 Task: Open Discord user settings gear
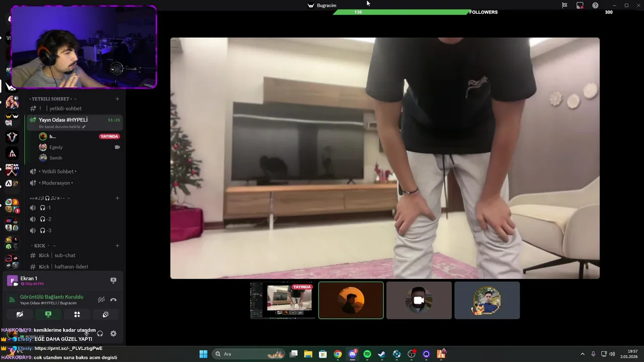coord(113,333)
